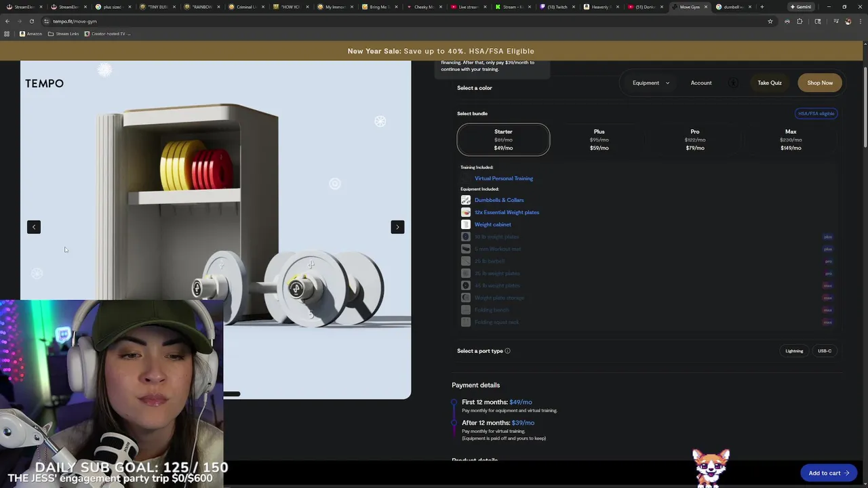Open Chrome's three-dot menu
The height and width of the screenshot is (488, 868).
(x=861, y=21)
